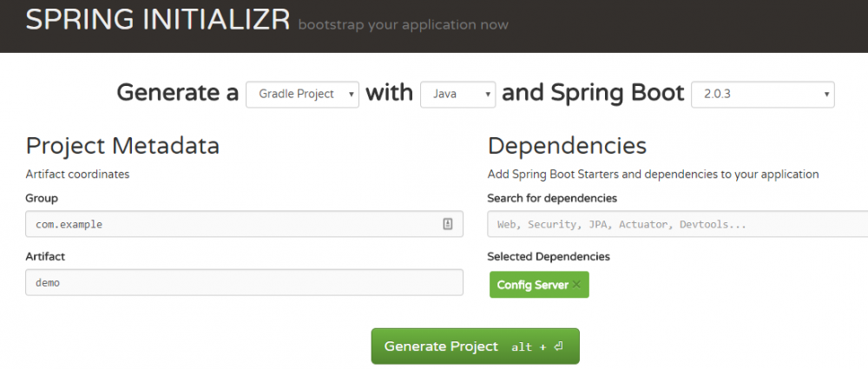Remove the Config Server dependency via X
Image resolution: width=868 pixels, height=369 pixels.
point(576,285)
